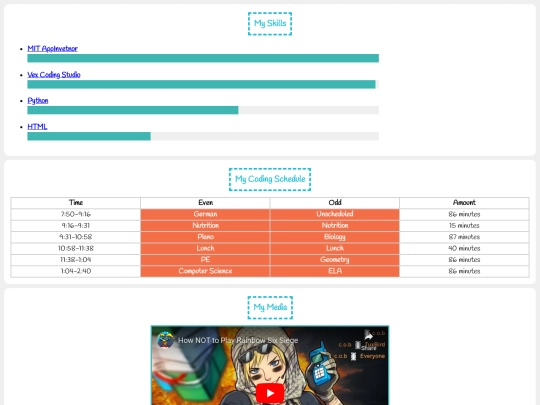Click the 7:50-9:16 time cell
540x405 pixels.
click(x=76, y=214)
